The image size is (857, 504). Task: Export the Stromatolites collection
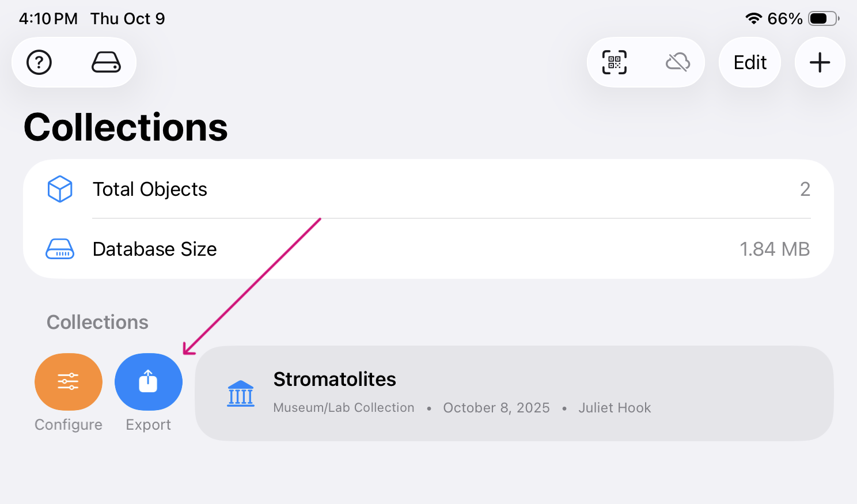click(x=149, y=382)
